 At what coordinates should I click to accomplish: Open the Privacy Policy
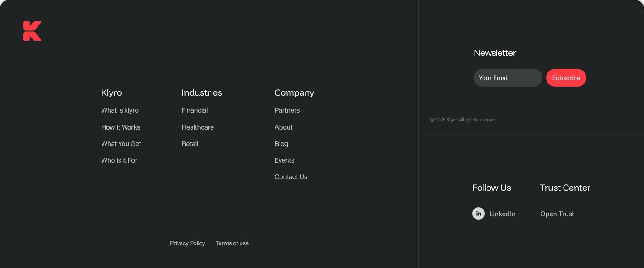[x=187, y=243]
